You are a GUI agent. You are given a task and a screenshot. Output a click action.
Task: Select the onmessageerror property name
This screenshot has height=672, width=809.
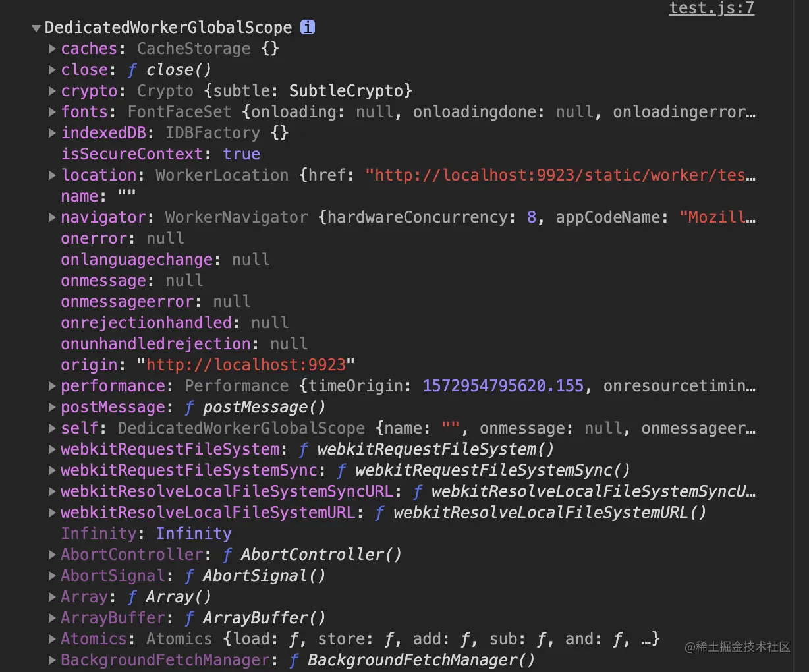tap(127, 302)
